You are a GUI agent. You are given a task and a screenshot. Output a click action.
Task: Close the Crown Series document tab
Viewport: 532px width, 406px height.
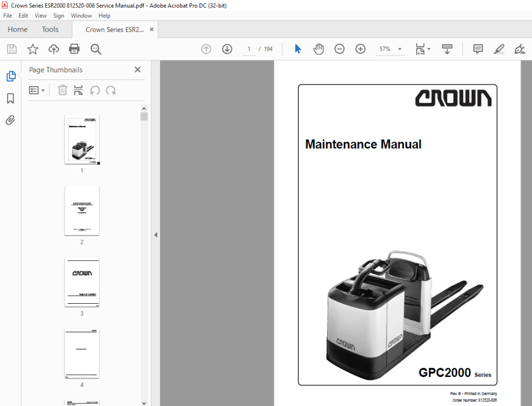pyautogui.click(x=152, y=30)
